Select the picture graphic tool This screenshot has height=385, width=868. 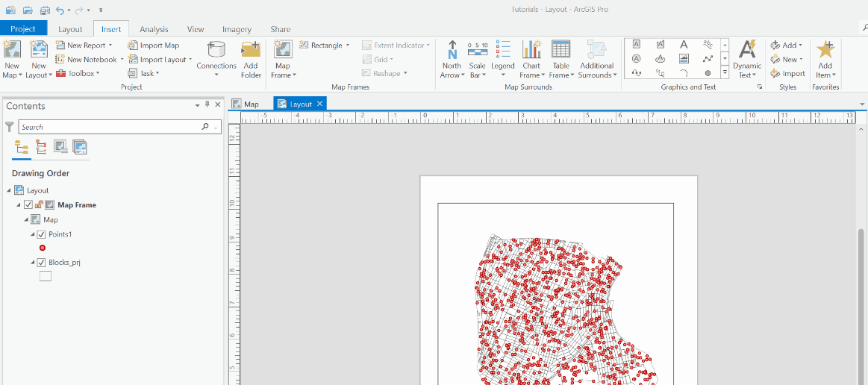684,58
